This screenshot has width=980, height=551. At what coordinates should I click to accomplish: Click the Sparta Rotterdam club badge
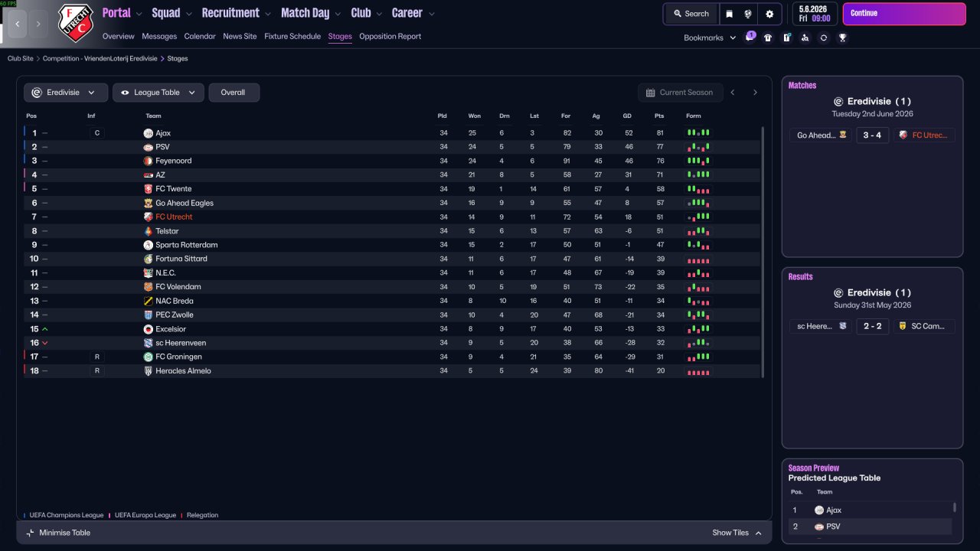(149, 245)
